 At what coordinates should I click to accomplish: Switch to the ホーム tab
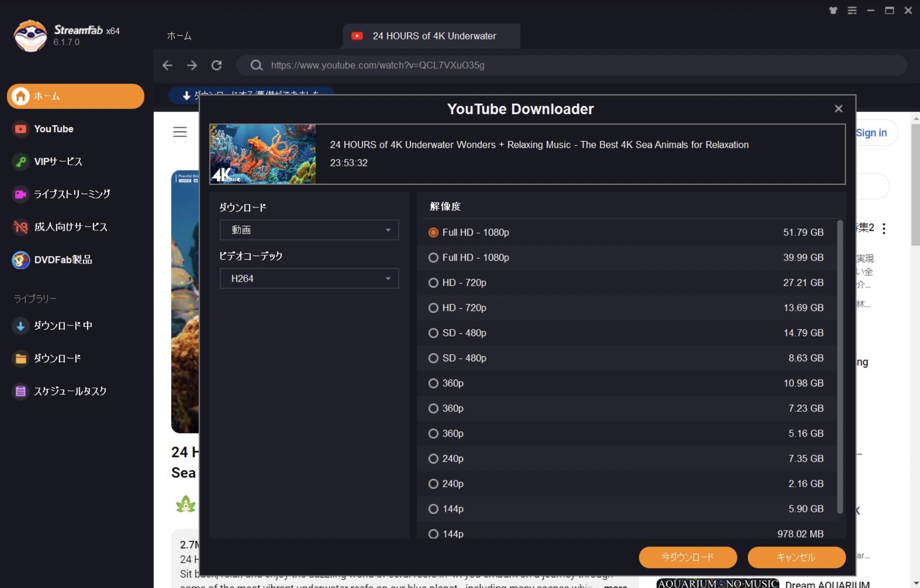coord(179,36)
